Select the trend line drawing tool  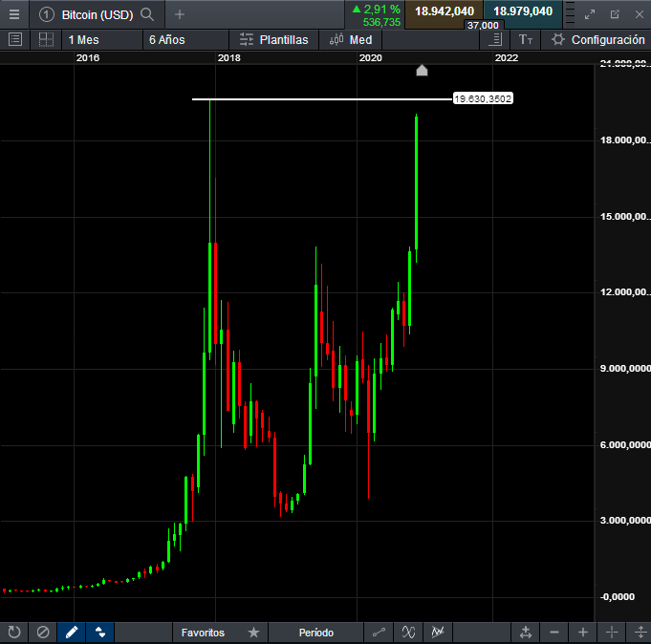[379, 633]
